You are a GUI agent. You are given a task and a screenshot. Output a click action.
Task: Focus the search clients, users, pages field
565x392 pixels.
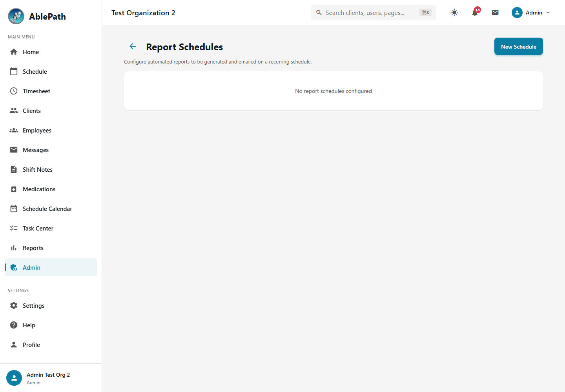click(x=373, y=13)
